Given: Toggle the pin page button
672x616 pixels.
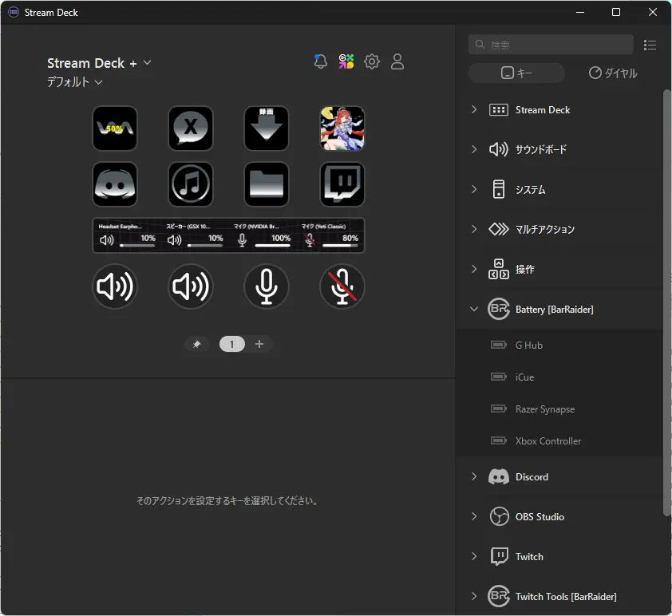Looking at the screenshot, I should pos(197,344).
